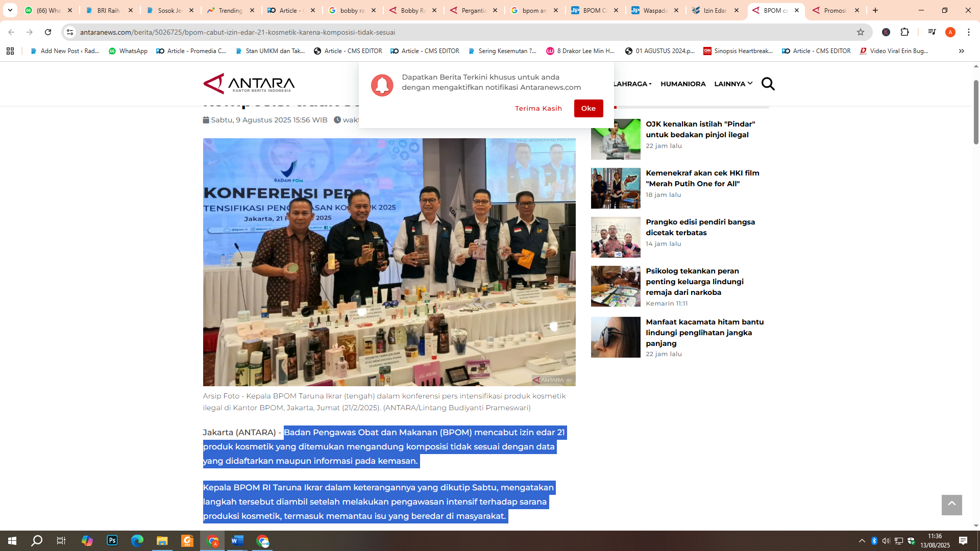Open Task View on the taskbar
The height and width of the screenshot is (551, 980).
tap(61, 541)
